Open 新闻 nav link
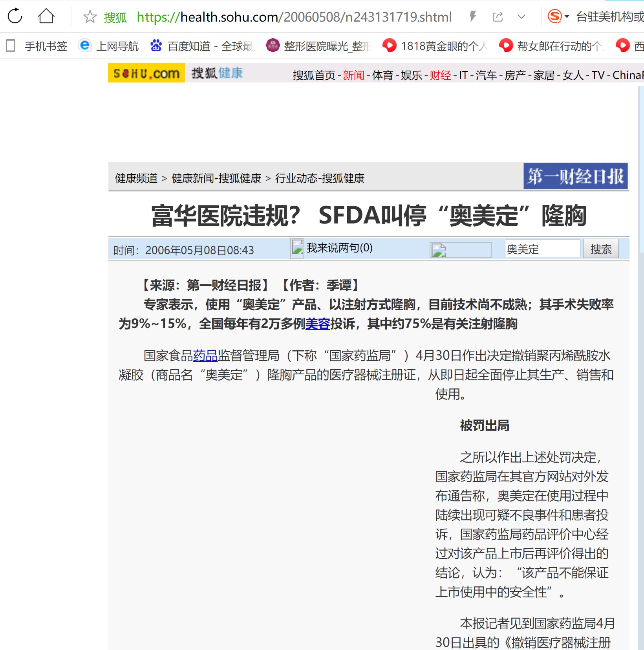The image size is (644, 650). 354,75
